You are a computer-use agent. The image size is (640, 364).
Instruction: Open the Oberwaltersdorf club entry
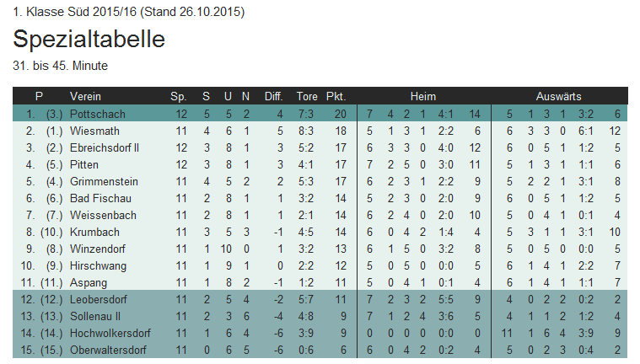click(108, 351)
